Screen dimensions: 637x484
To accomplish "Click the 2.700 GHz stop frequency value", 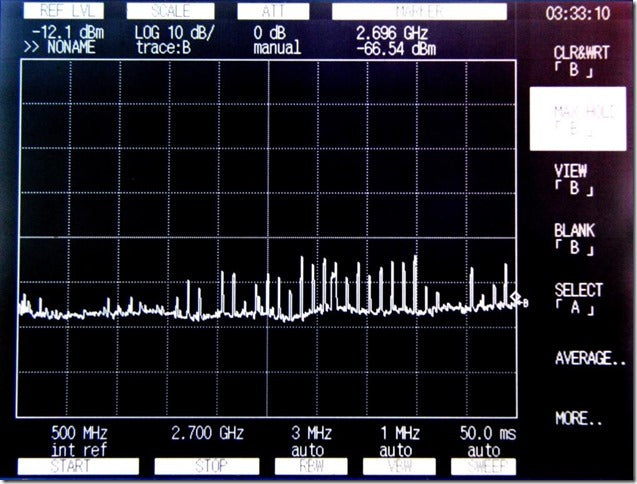I will click(x=207, y=433).
